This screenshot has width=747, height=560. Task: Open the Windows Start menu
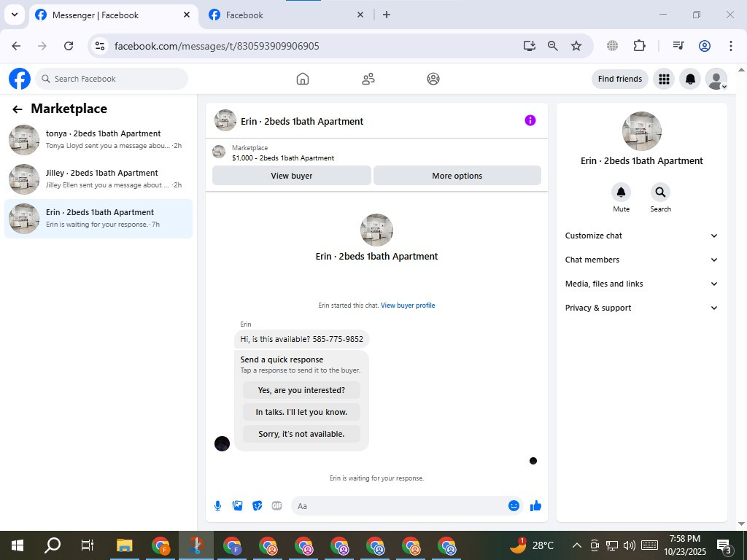(18, 545)
